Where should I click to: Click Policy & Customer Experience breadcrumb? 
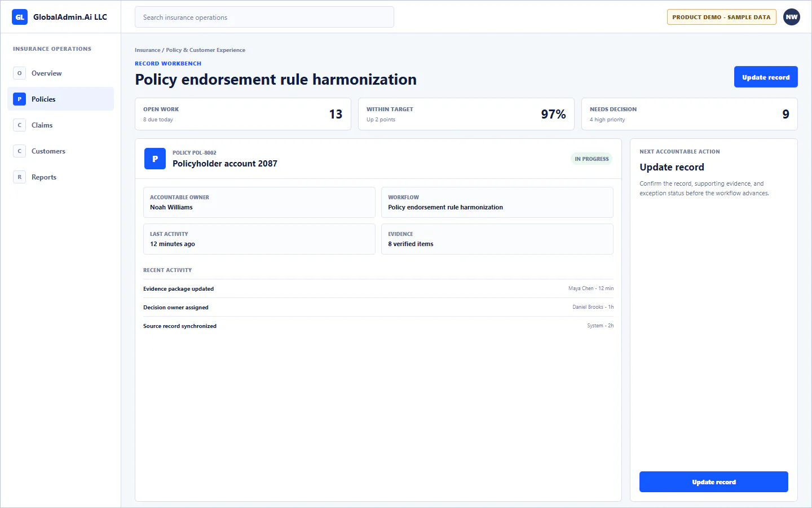pos(206,50)
